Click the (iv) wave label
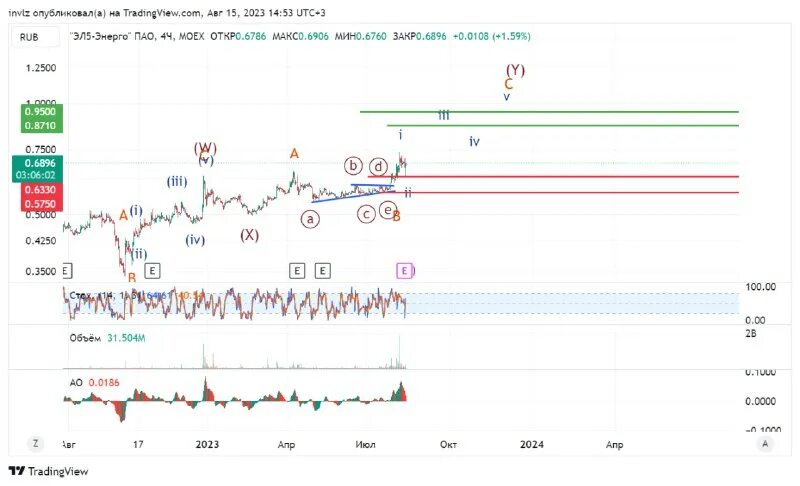 [195, 240]
